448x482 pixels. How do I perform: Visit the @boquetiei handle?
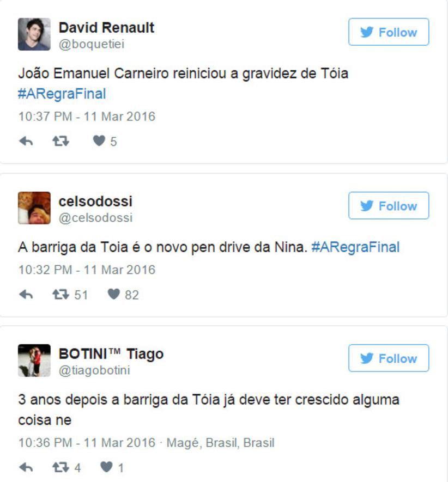pos(92,44)
